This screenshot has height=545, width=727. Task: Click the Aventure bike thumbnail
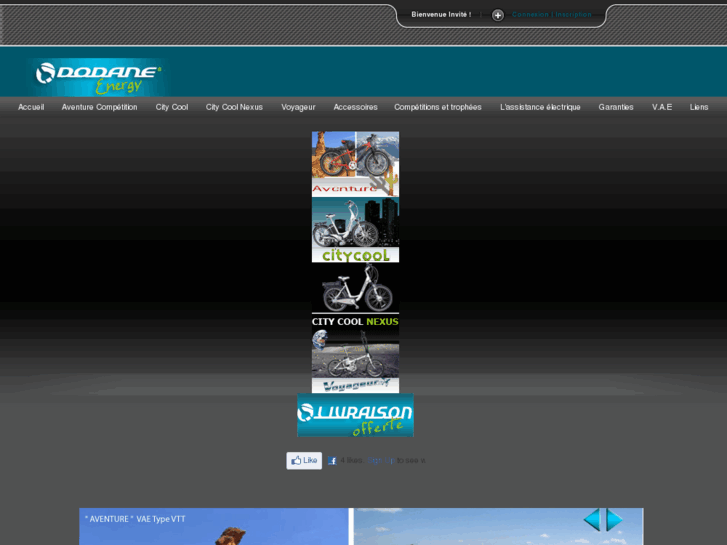pyautogui.click(x=355, y=164)
